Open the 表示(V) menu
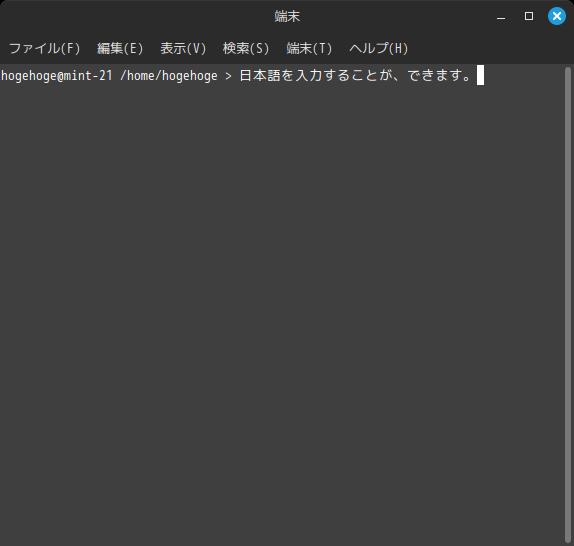The image size is (574, 546). [183, 48]
